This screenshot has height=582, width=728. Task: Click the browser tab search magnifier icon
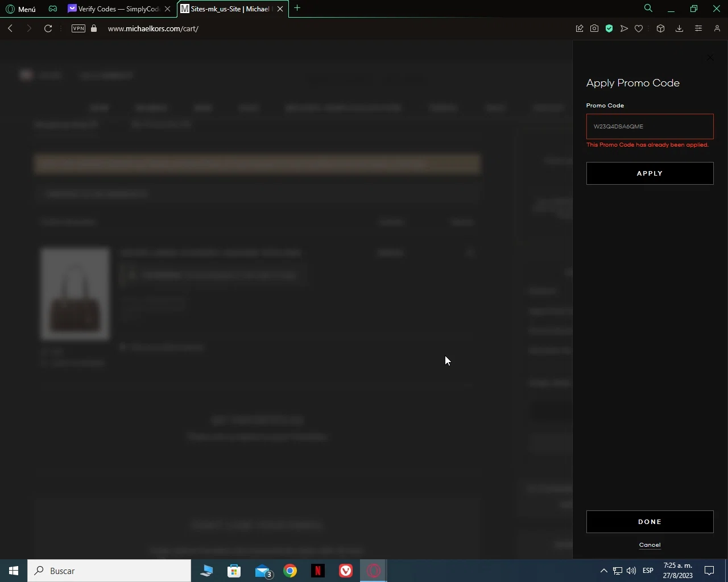pos(648,8)
